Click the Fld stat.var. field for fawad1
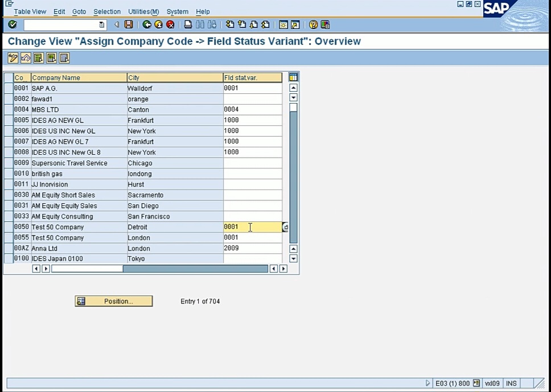The image size is (551, 392). [x=252, y=99]
